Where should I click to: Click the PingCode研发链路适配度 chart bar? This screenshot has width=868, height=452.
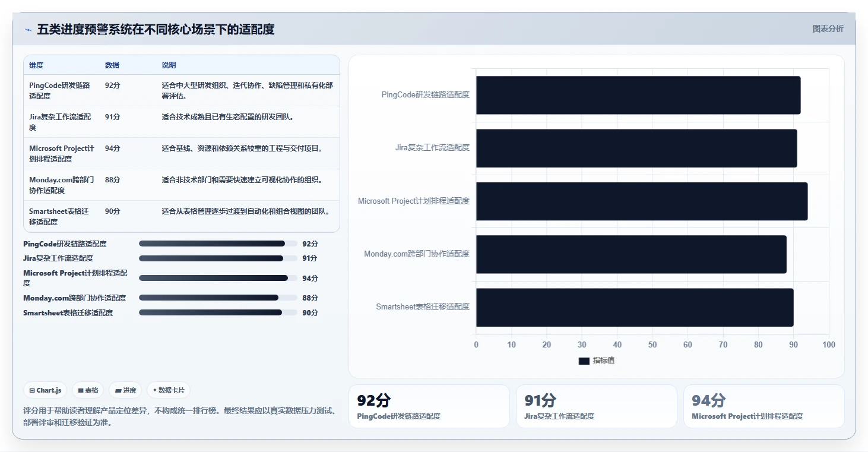tap(638, 95)
